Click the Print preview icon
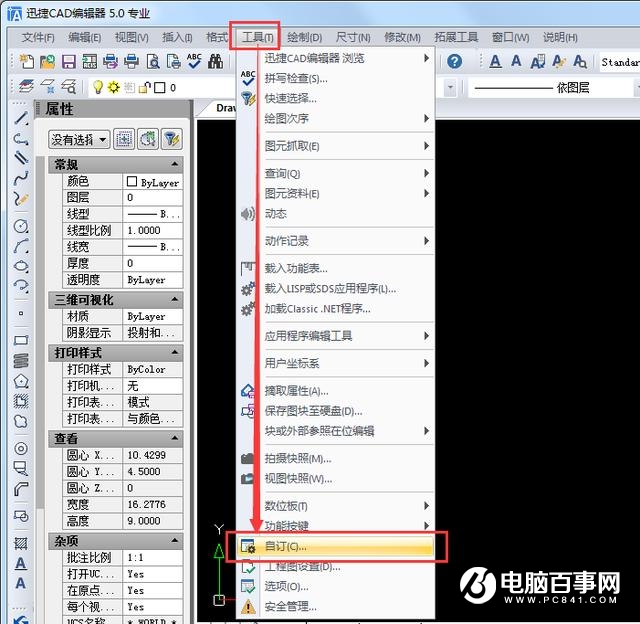 point(153,62)
